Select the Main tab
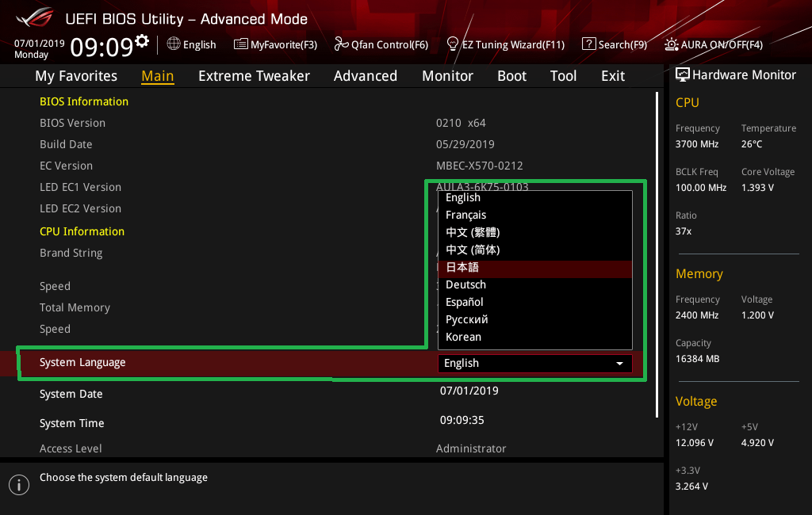 point(158,76)
